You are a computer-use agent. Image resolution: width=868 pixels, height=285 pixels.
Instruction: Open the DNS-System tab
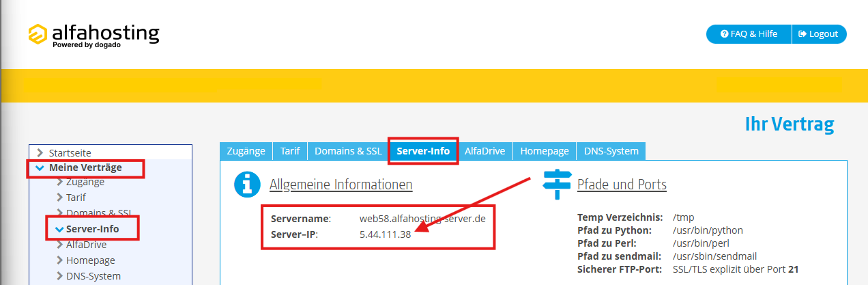[610, 151]
